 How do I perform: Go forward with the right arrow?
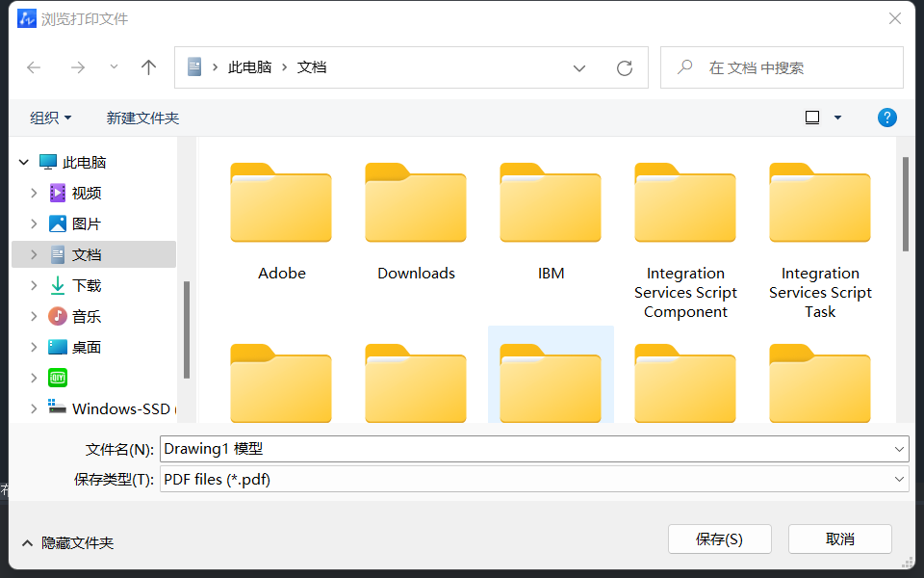(x=78, y=67)
